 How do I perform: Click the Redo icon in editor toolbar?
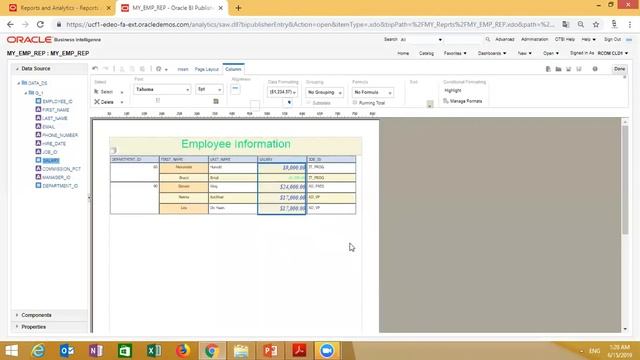105,69
